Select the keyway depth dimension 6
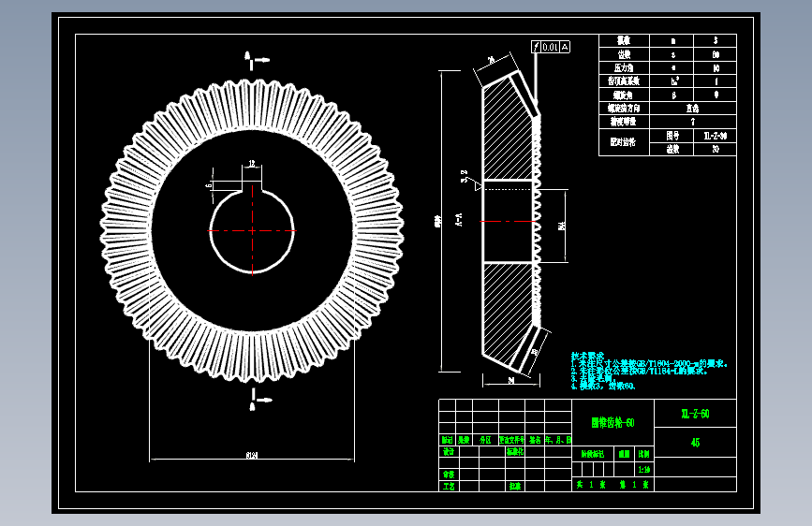The height and width of the screenshot is (526, 812). pyautogui.click(x=209, y=185)
